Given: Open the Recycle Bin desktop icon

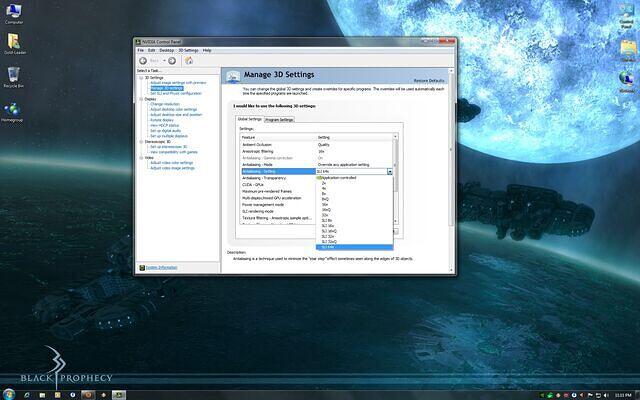Looking at the screenshot, I should (x=13, y=74).
